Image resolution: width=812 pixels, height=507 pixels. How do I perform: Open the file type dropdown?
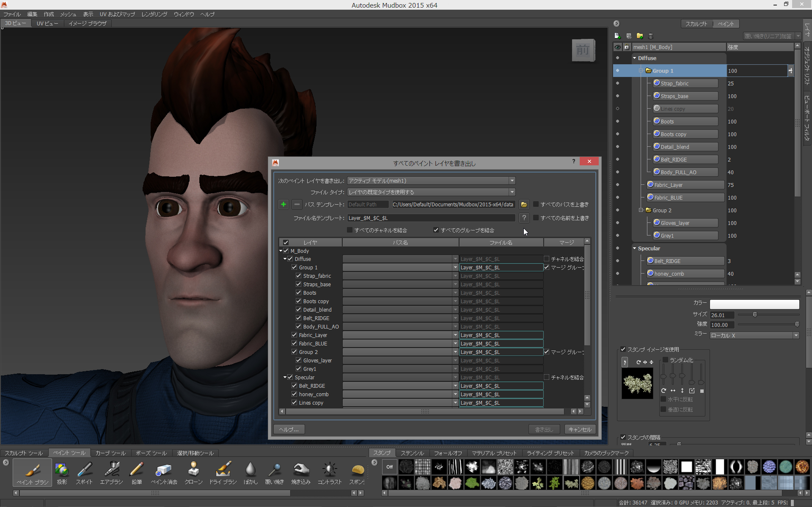pos(431,192)
